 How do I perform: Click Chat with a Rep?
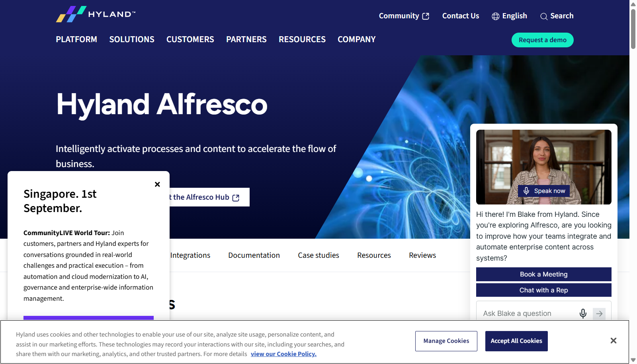click(544, 290)
